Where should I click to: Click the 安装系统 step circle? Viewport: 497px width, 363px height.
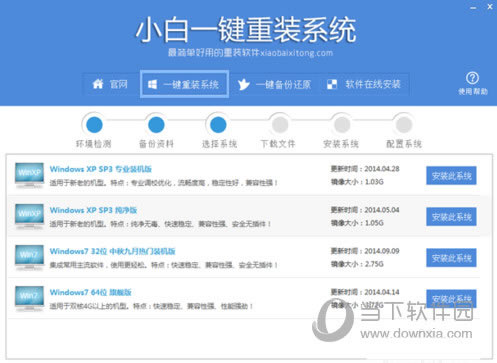tap(342, 125)
